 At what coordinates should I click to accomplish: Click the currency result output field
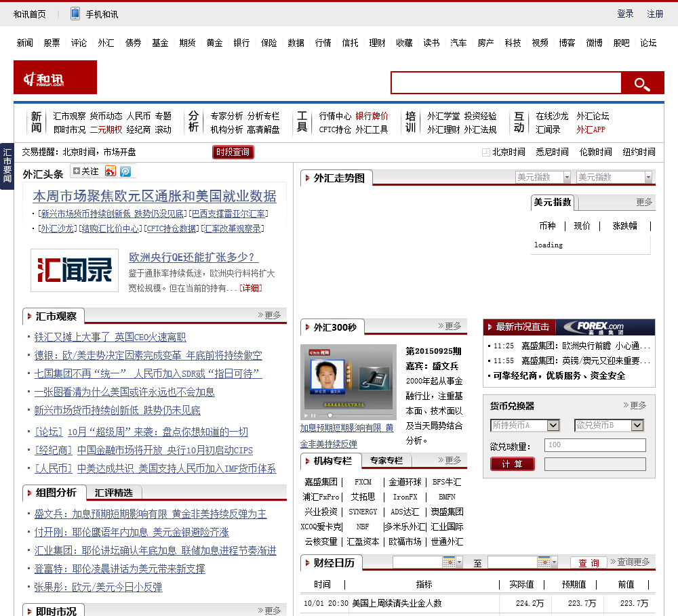point(595,464)
